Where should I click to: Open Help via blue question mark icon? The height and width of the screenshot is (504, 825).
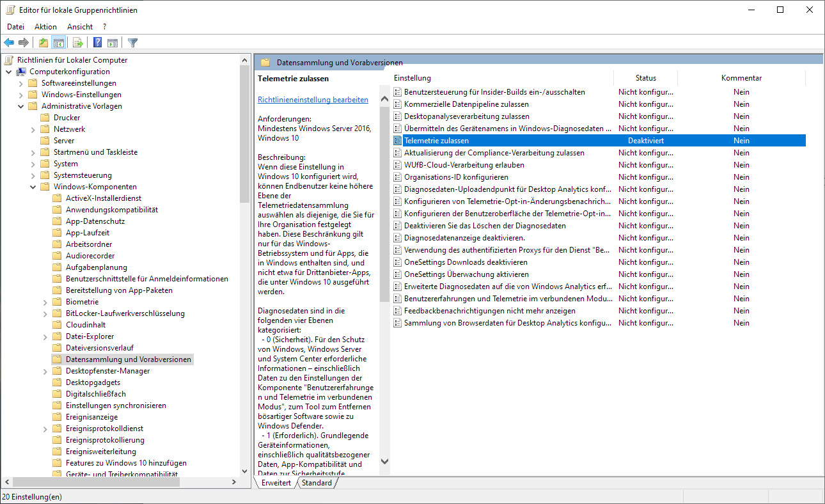coord(98,43)
